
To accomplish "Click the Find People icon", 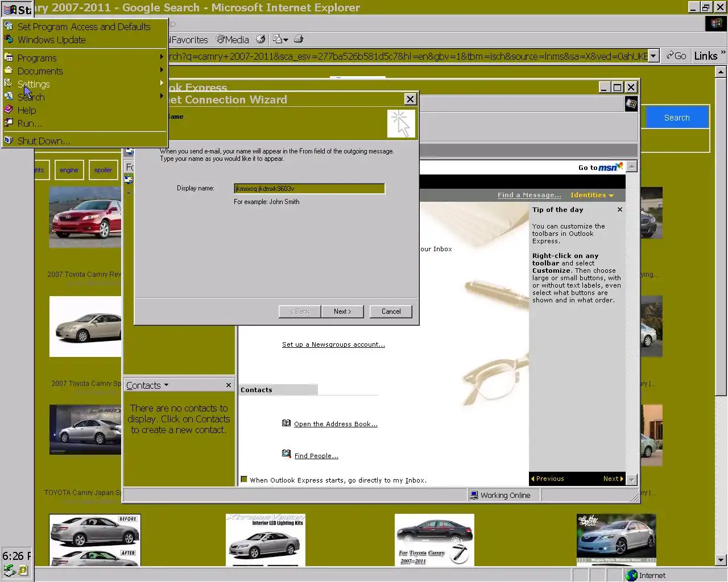I will (287, 454).
